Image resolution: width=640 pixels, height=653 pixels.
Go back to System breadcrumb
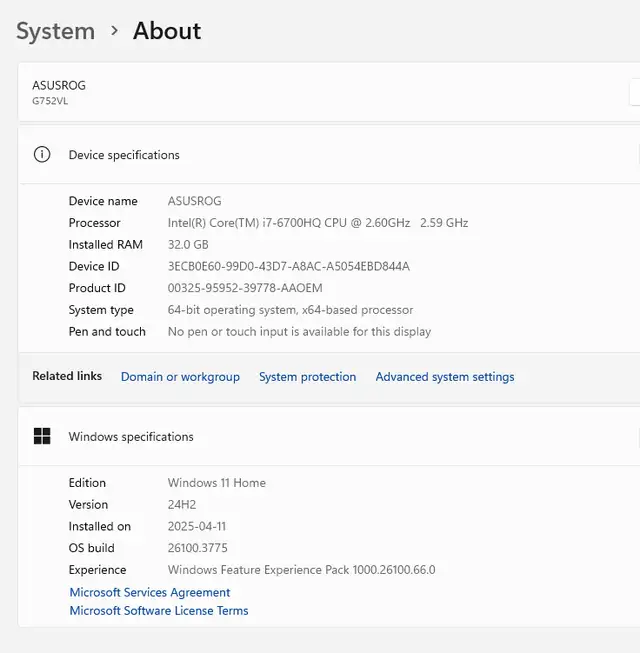click(x=55, y=31)
